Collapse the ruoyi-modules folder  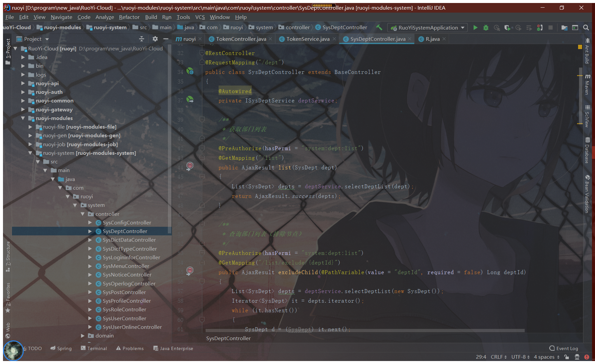pyautogui.click(x=23, y=118)
